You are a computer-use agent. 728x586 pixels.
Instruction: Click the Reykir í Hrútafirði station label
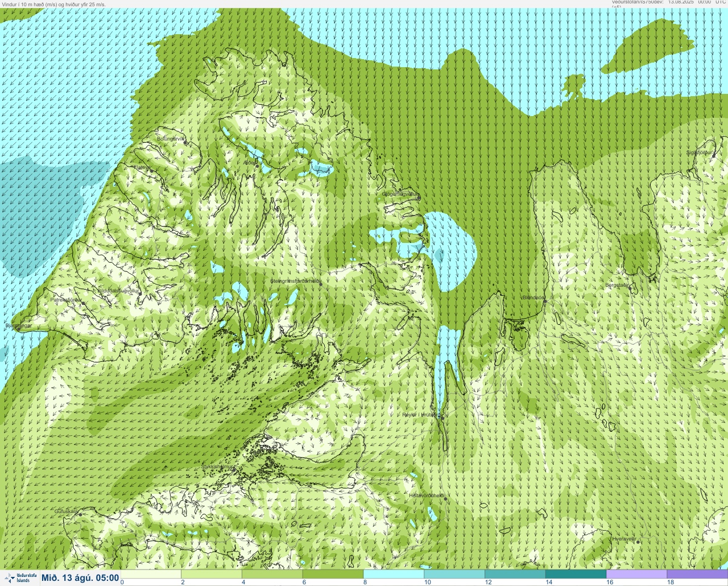421,415
